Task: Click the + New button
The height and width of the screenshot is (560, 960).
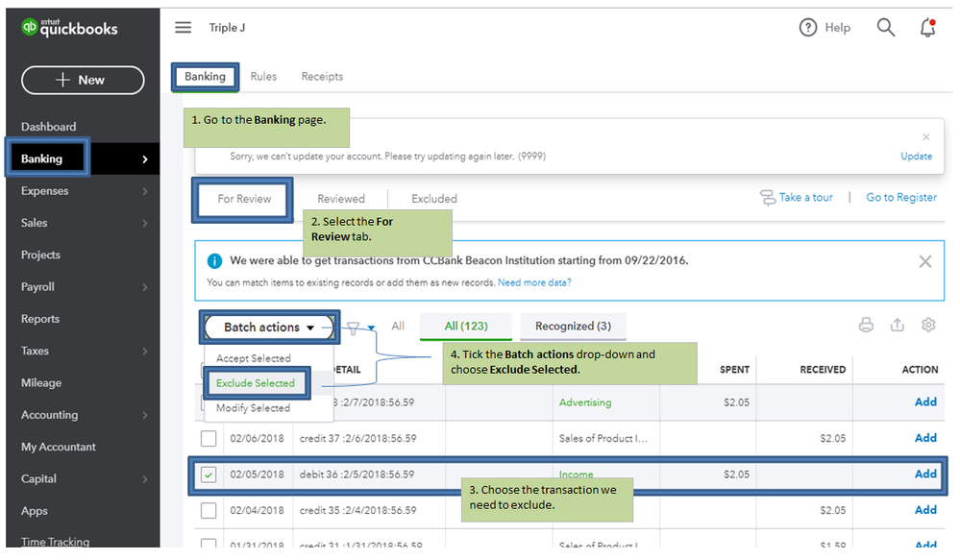Action: 83,80
